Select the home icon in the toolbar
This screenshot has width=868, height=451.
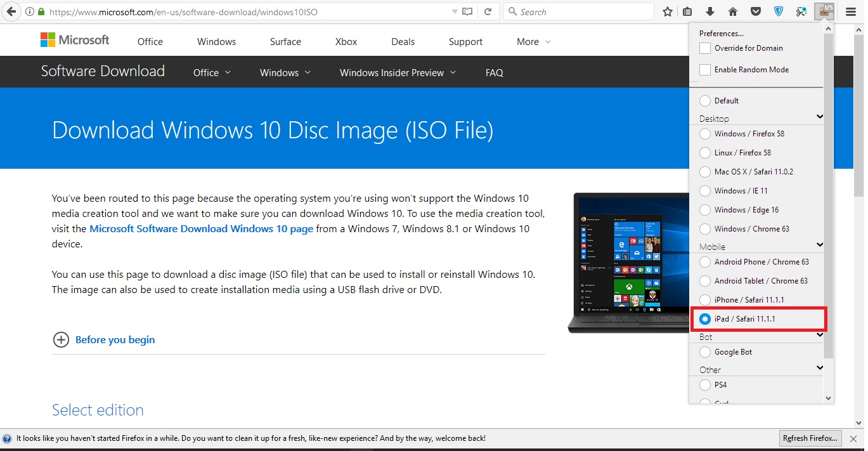click(733, 11)
